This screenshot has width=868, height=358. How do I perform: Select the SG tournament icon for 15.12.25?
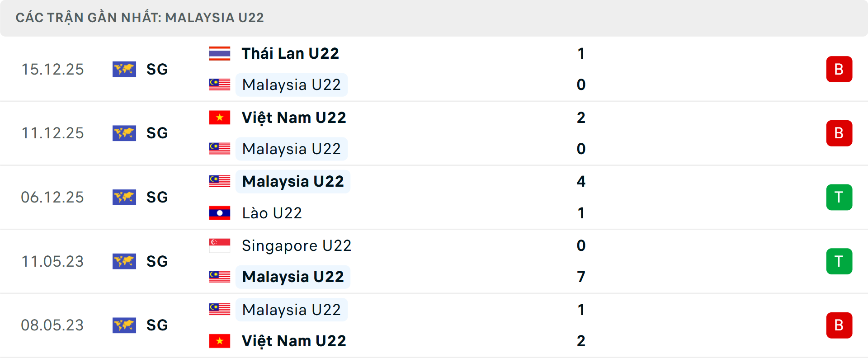pyautogui.click(x=124, y=69)
